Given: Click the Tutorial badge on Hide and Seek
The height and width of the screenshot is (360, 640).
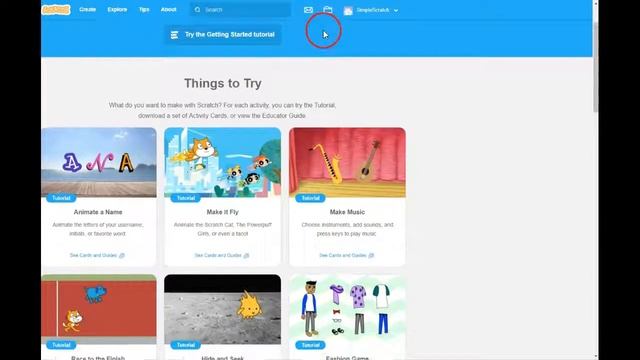Looking at the screenshot, I should (186, 345).
